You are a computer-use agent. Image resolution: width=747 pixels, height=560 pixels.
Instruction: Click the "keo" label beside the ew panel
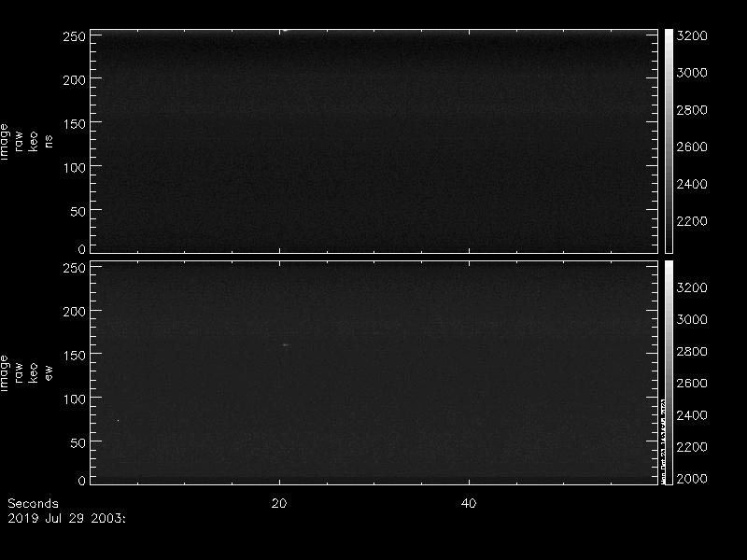33,372
